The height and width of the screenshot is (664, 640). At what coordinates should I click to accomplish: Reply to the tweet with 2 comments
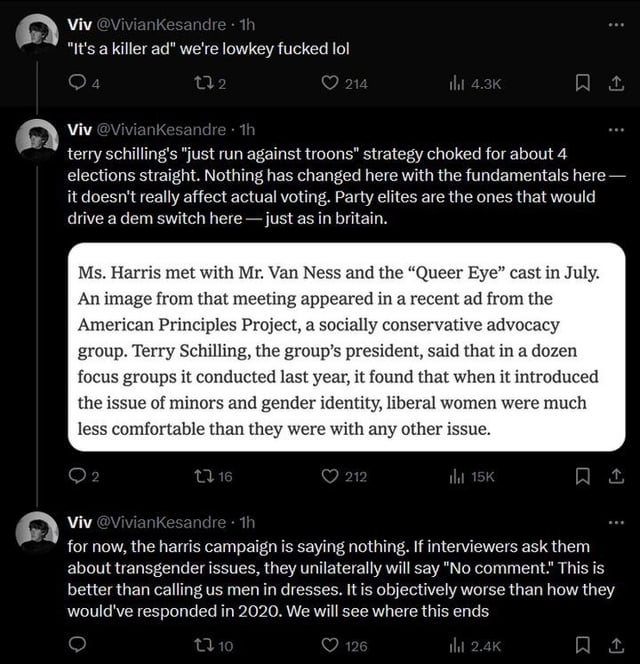[x=84, y=476]
